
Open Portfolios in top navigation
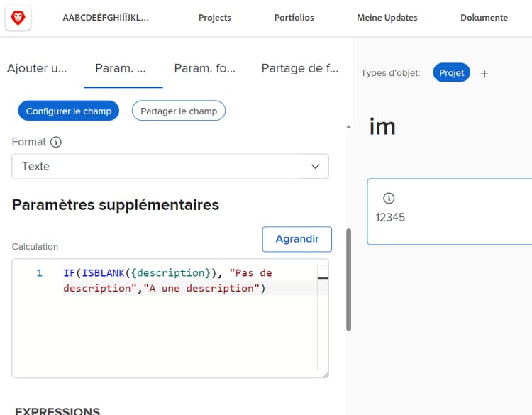(x=294, y=18)
